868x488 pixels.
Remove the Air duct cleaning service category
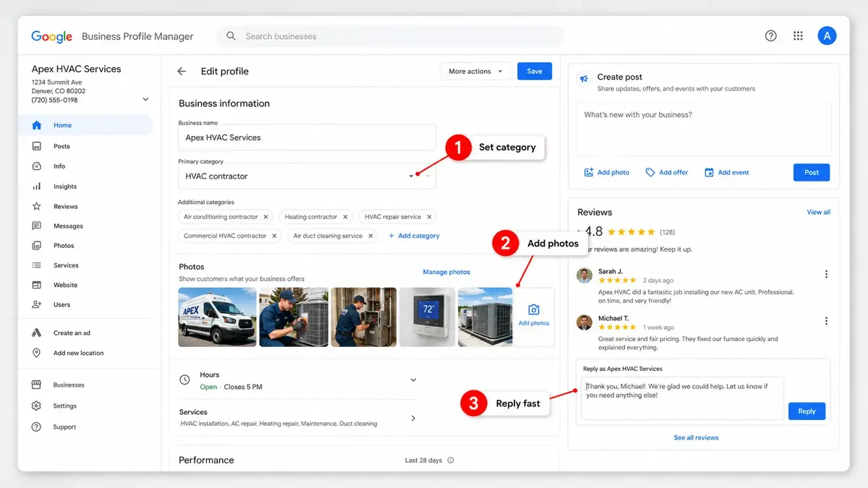[x=370, y=236]
